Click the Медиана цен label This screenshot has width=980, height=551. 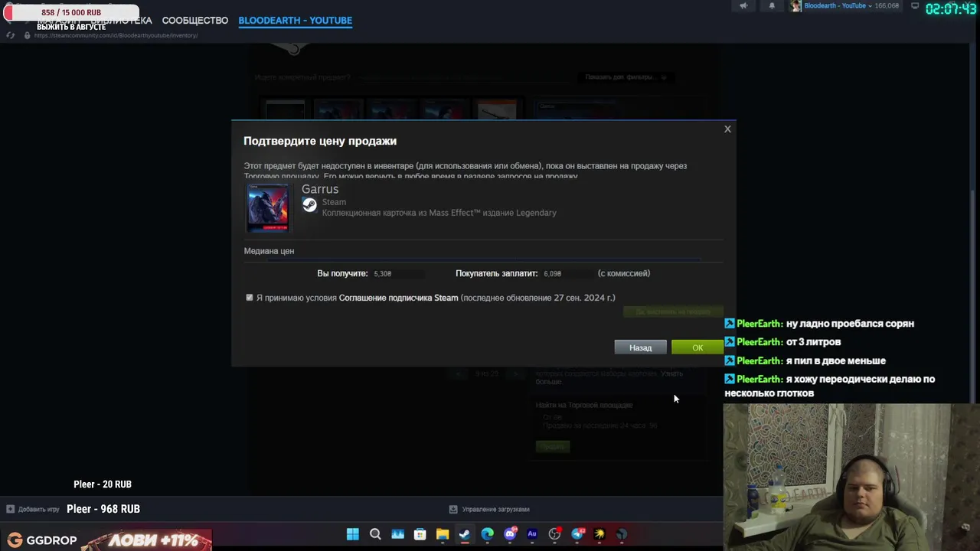coord(269,251)
